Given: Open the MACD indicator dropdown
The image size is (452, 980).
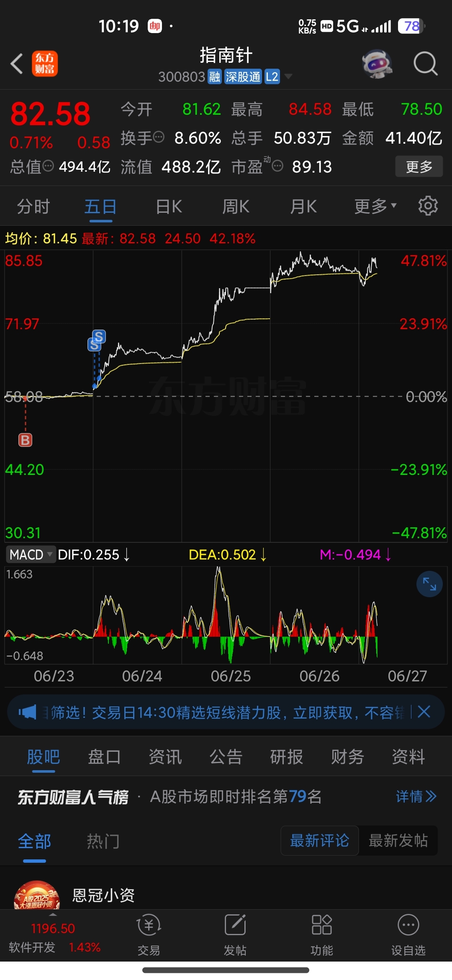Looking at the screenshot, I should point(31,554).
